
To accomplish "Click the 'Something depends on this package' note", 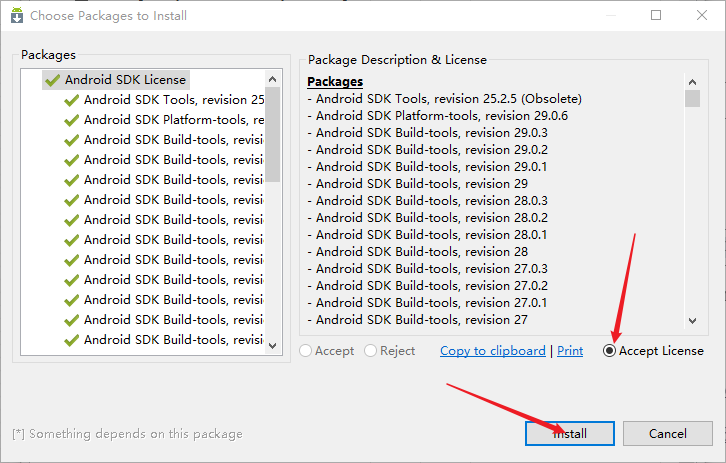I will click(x=127, y=434).
